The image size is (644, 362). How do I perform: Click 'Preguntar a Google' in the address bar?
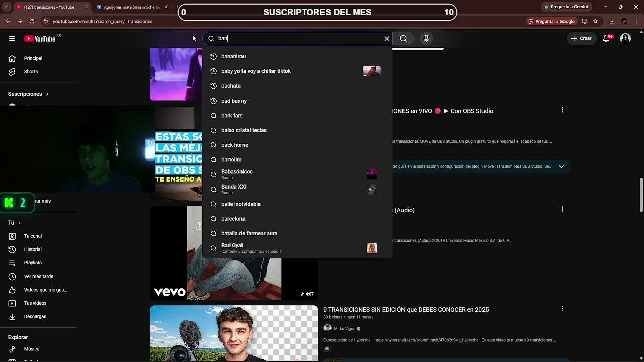551,21
